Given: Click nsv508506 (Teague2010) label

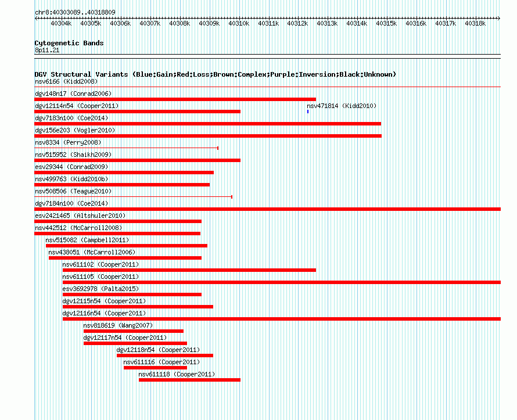Looking at the screenshot, I should tap(73, 191).
